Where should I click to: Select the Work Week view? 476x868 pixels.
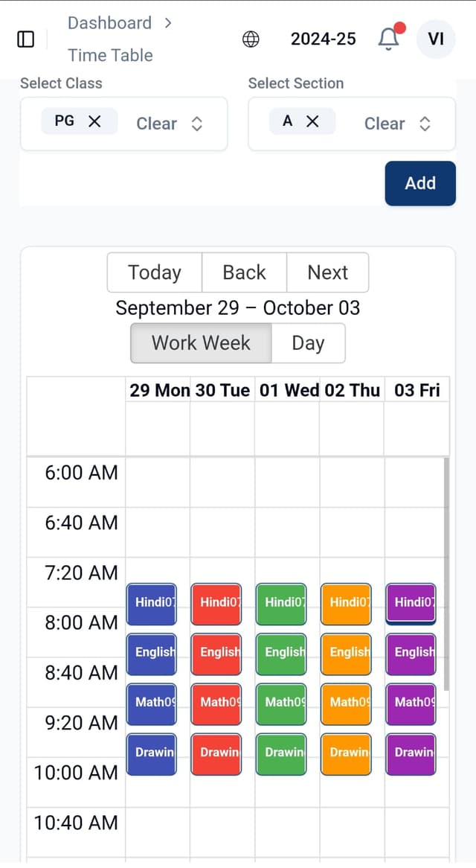pyautogui.click(x=201, y=343)
